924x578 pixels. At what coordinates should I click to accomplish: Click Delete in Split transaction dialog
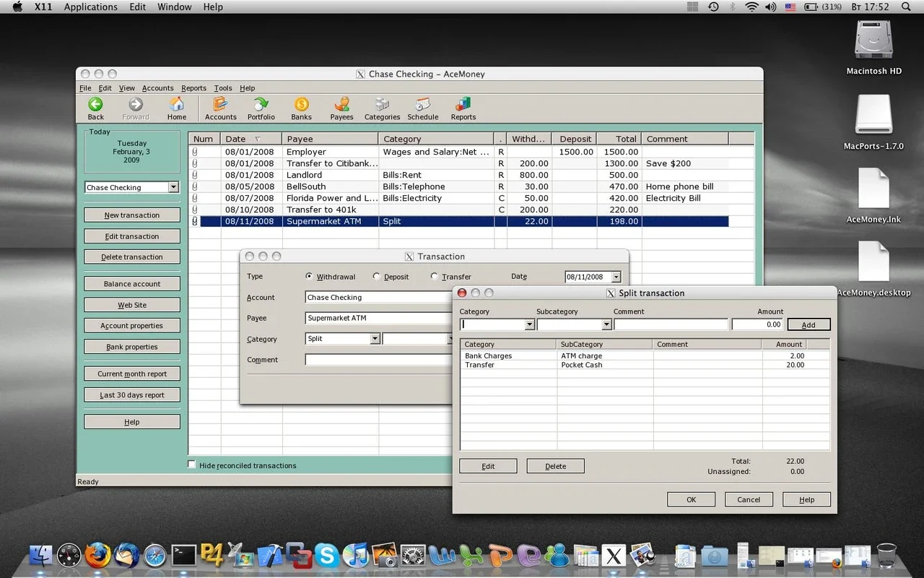(x=555, y=466)
